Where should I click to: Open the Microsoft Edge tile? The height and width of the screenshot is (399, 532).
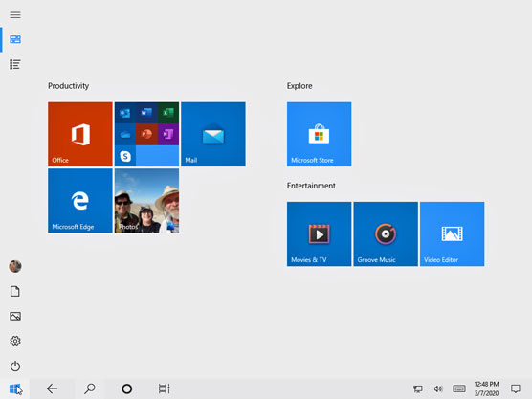tap(80, 201)
